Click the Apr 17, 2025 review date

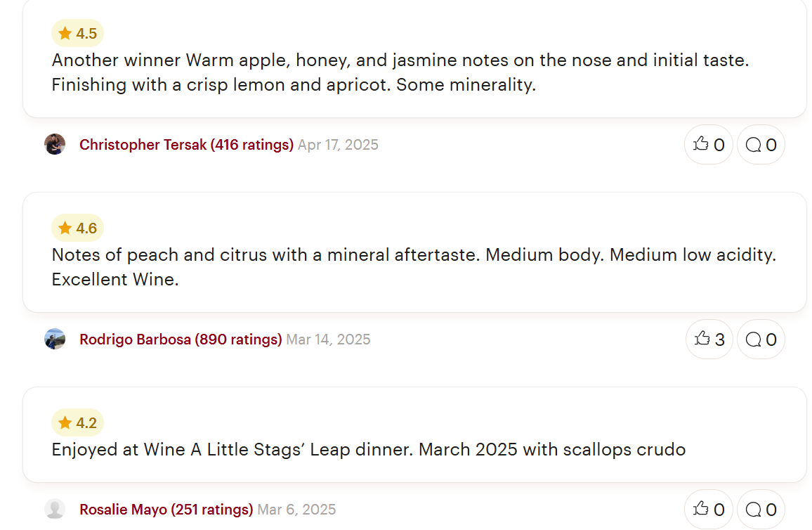click(x=338, y=145)
